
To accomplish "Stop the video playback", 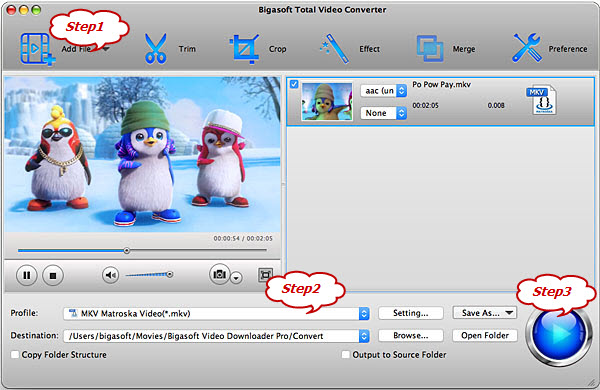I will point(53,275).
